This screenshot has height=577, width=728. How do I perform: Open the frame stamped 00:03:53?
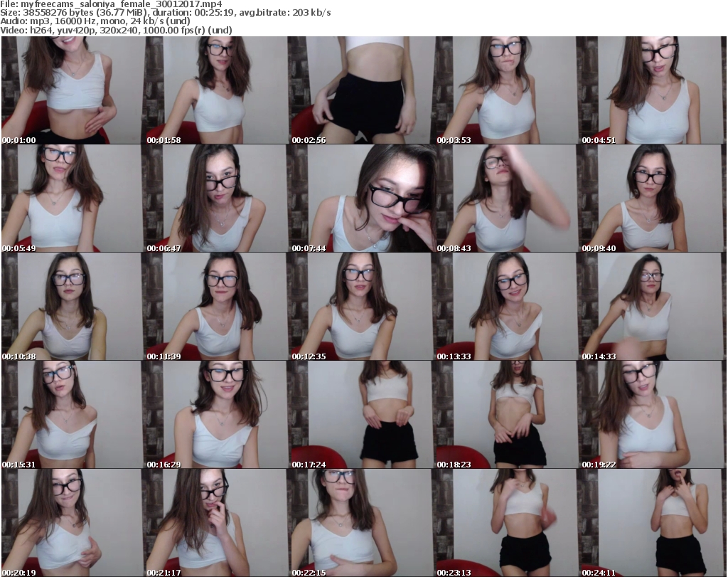508,90
